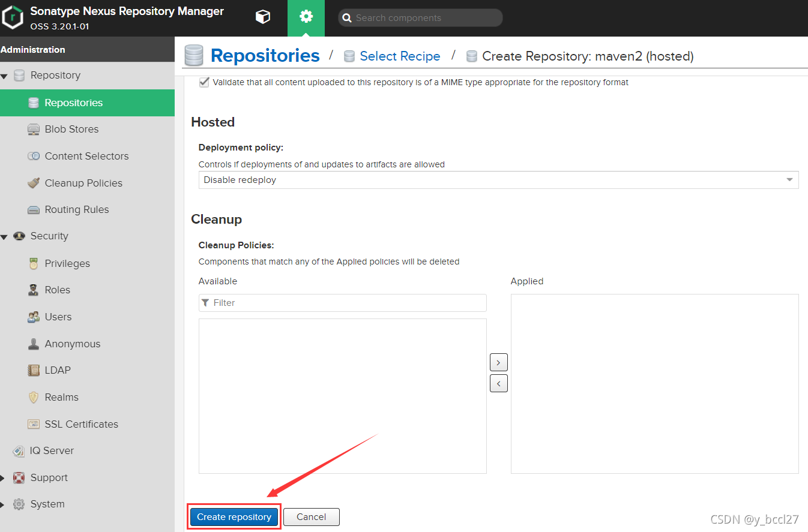Click the large Repositories header icon
This screenshot has height=532, width=808.
click(x=193, y=55)
